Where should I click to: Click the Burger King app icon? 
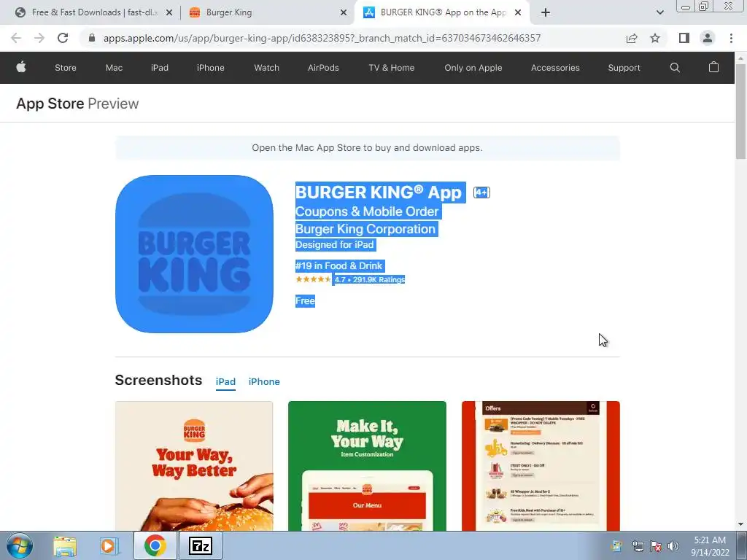[x=194, y=254]
